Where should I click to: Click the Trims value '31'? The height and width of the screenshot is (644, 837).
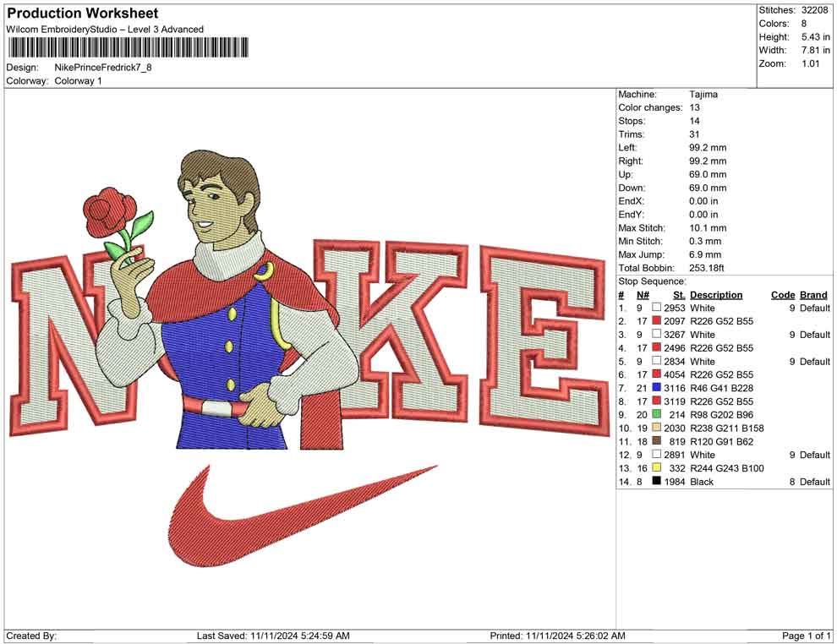pos(694,134)
